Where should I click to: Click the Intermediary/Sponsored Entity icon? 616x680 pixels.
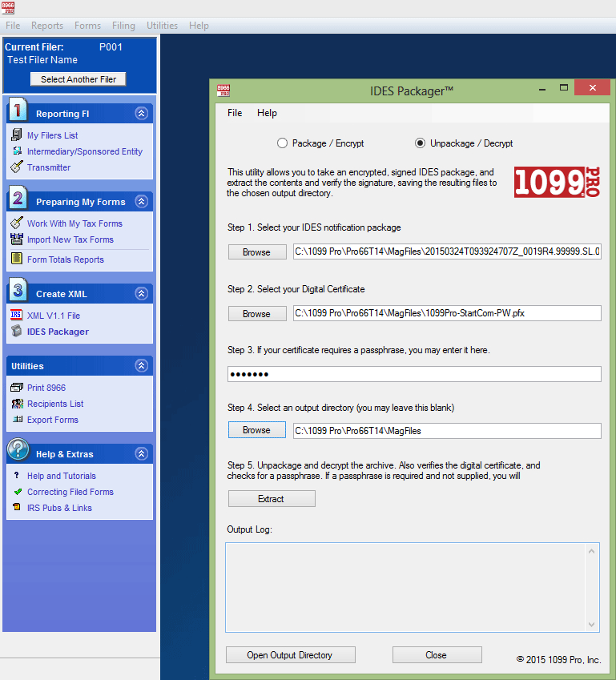[17, 151]
